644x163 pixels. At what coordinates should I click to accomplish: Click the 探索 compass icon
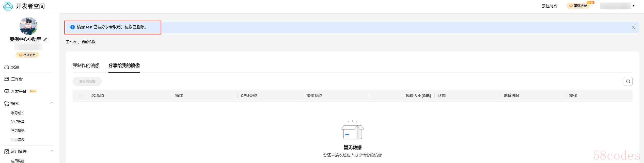(7, 104)
